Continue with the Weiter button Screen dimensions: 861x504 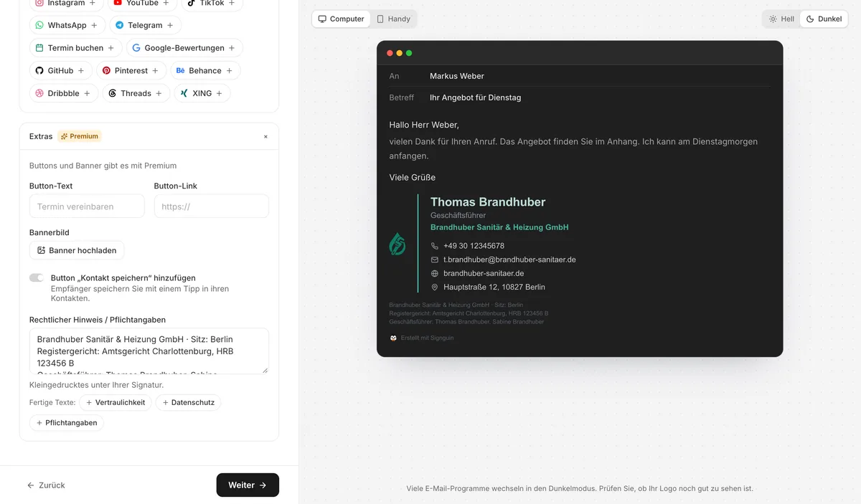point(248,485)
